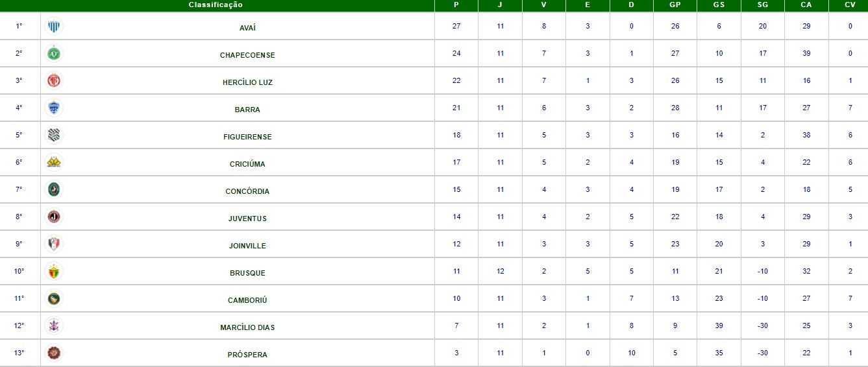This screenshot has width=868, height=367.
Task: Open the AVAÍ team name link
Action: pos(247,28)
